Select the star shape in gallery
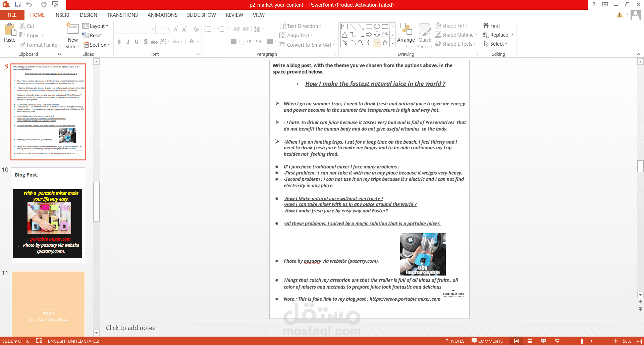Viewport: 644px width, 345px height. [385, 43]
